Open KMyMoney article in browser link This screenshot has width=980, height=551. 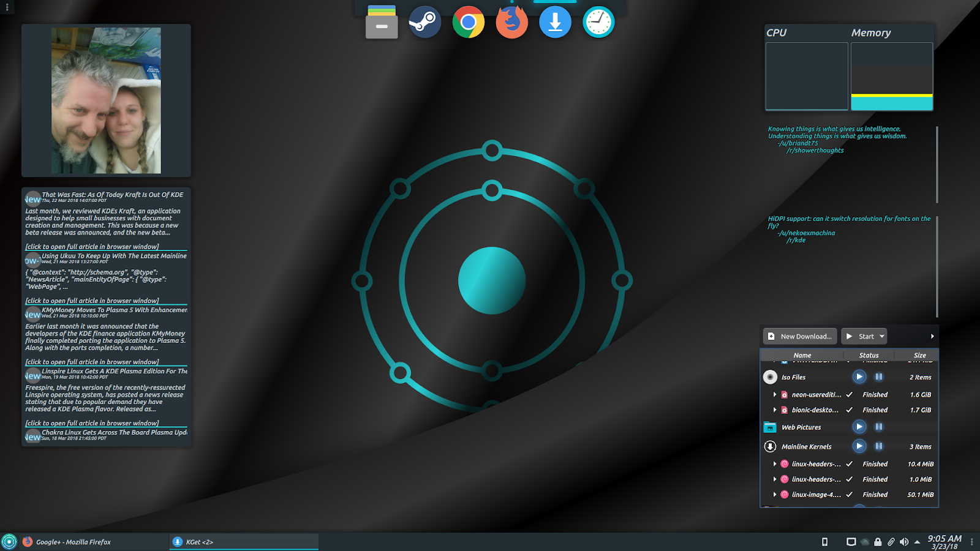pos(92,362)
